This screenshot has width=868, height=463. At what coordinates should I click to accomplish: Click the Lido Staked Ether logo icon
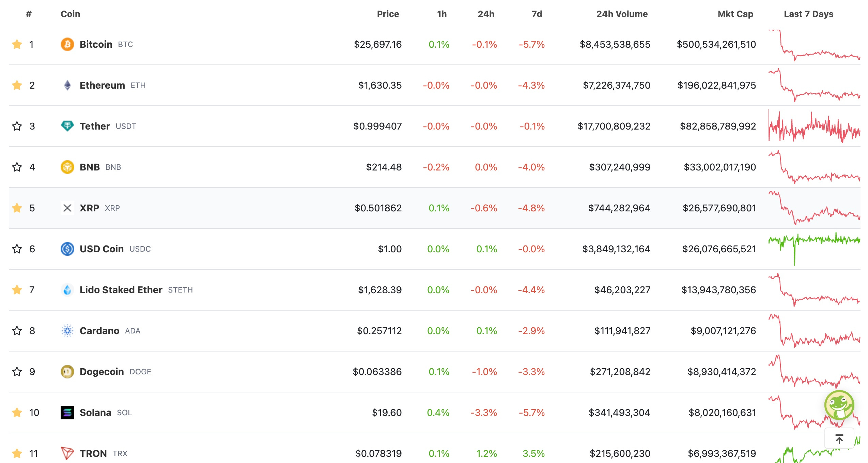67,290
